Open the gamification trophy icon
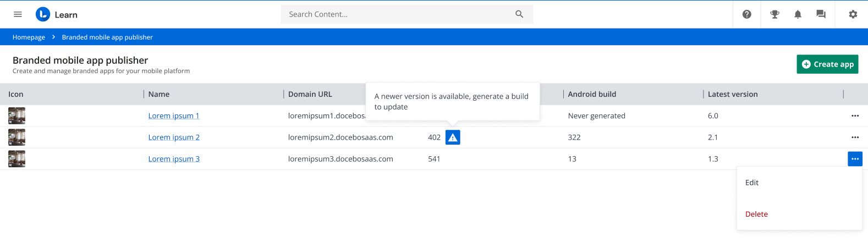The height and width of the screenshot is (242, 868). [774, 14]
